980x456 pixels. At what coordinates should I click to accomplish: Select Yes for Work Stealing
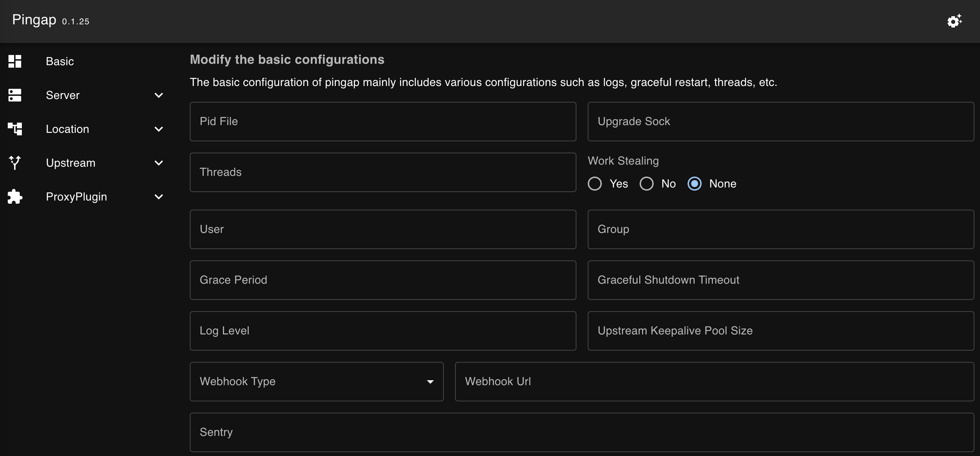[x=595, y=184]
